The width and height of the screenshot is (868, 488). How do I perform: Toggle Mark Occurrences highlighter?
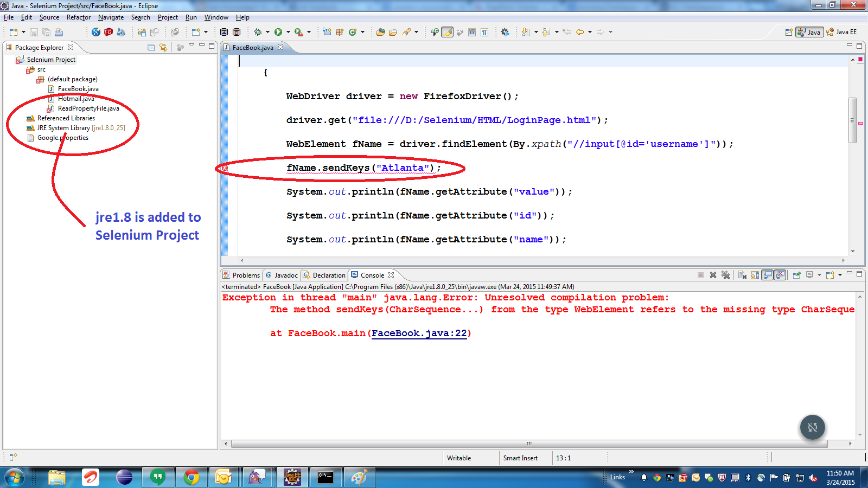(448, 32)
